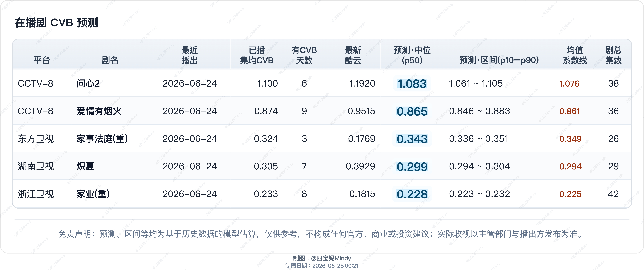The image size is (644, 270).
Task: Click the total episodes value 38
Action: (x=613, y=83)
